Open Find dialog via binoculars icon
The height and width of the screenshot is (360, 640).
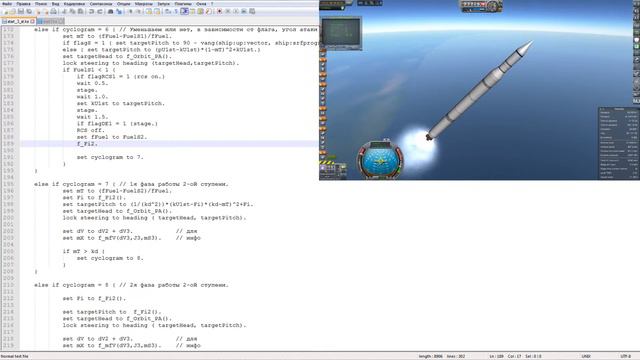pos(110,11)
